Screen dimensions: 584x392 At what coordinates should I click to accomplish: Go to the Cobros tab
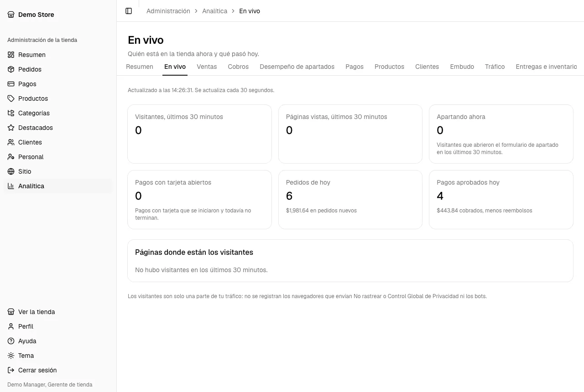[x=238, y=67]
